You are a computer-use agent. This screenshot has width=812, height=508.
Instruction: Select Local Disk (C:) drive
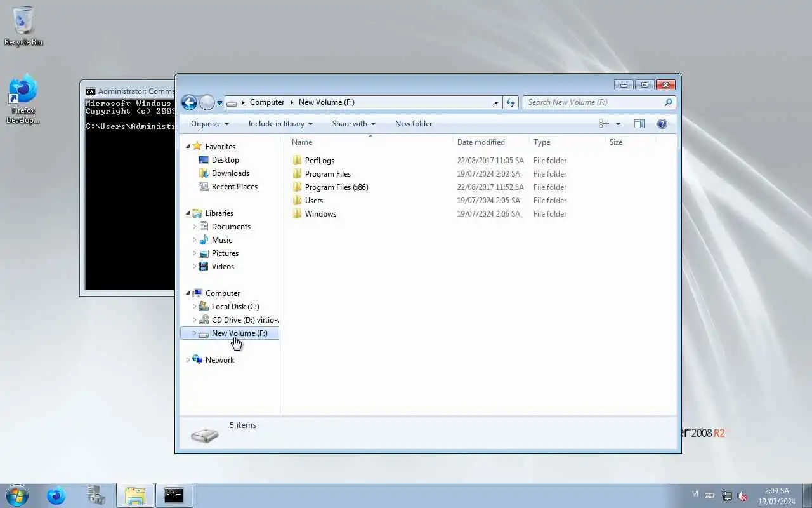235,307
